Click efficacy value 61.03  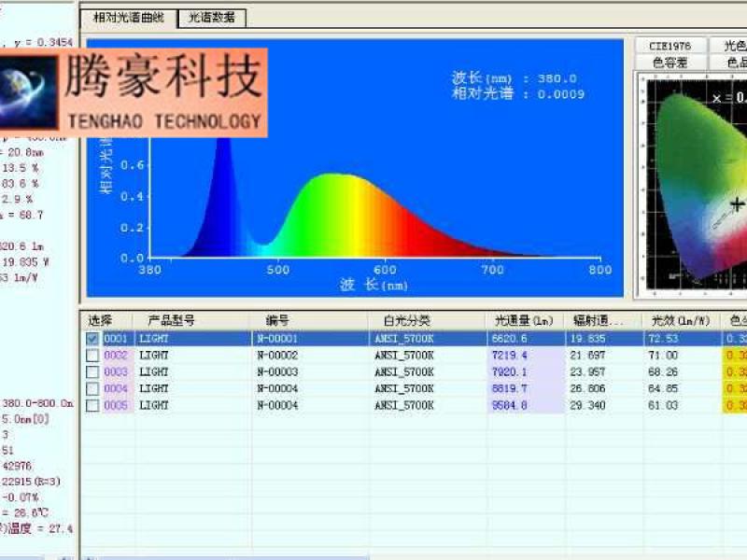click(663, 405)
